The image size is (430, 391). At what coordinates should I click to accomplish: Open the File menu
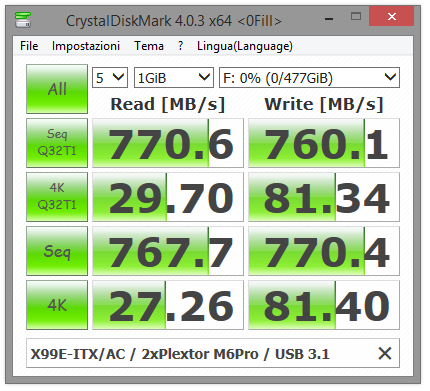[x=29, y=46]
